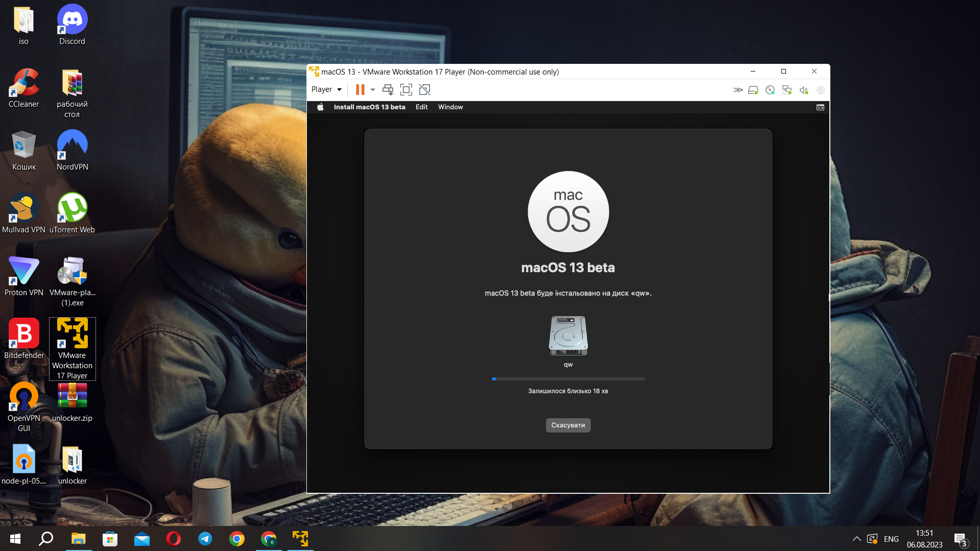Pause the virtual machine

click(360, 90)
